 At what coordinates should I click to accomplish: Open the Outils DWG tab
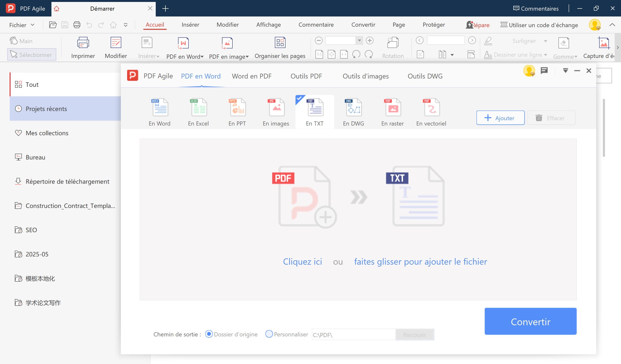425,76
